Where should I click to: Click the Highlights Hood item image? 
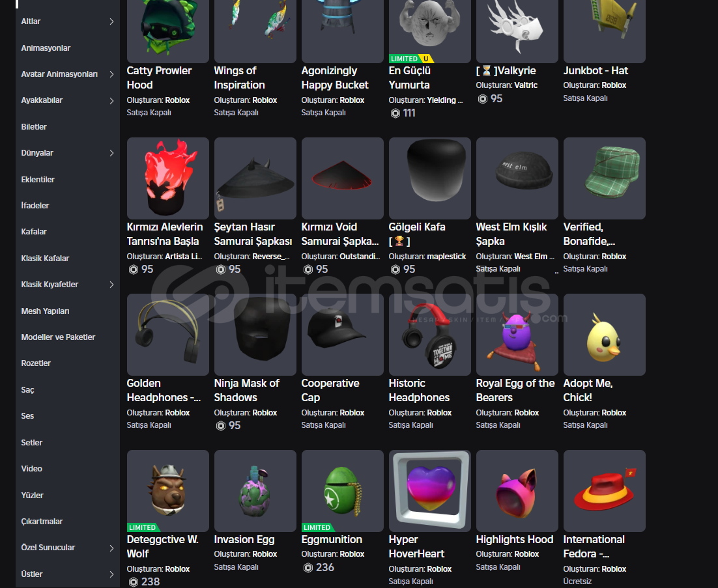(x=517, y=490)
